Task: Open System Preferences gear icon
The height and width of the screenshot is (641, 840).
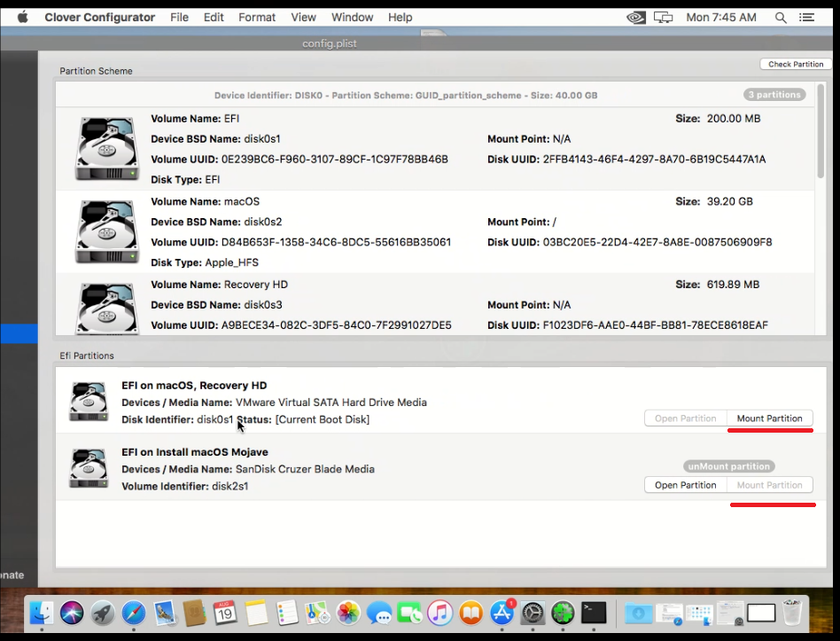Action: [533, 613]
